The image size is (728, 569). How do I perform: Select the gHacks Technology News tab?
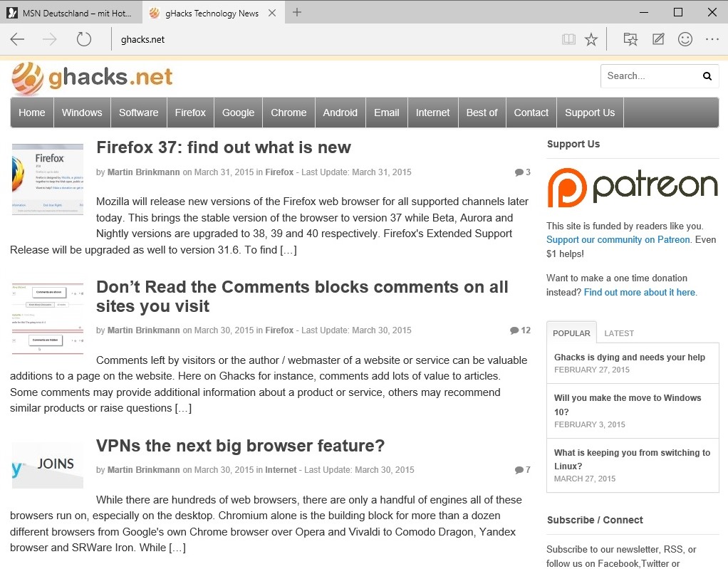pos(212,13)
